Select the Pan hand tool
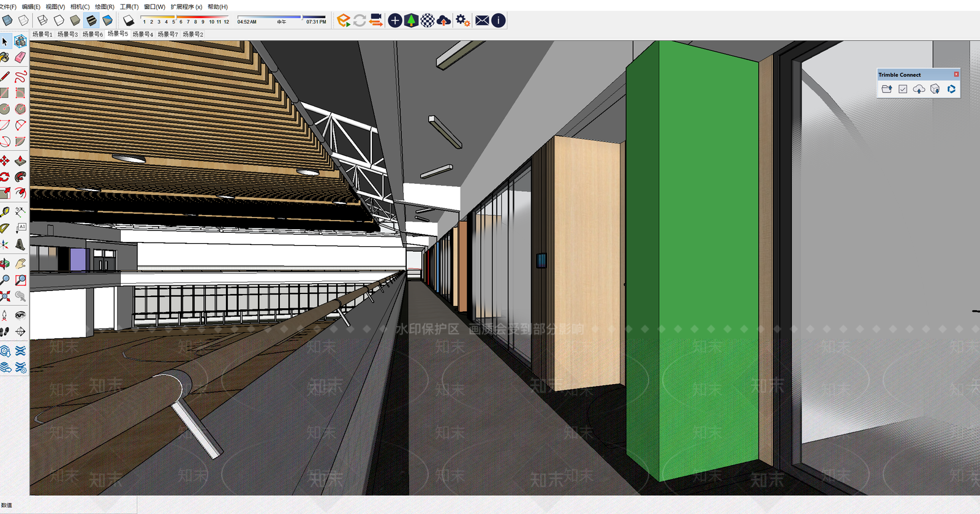 20,264
